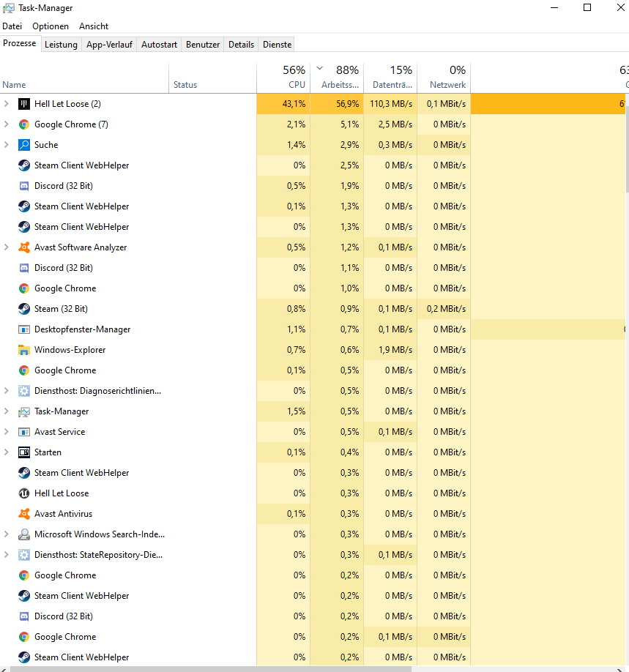The width and height of the screenshot is (629, 672).
Task: Expand Diensthost: StateRepository-Dienst entry
Action: click(7, 555)
